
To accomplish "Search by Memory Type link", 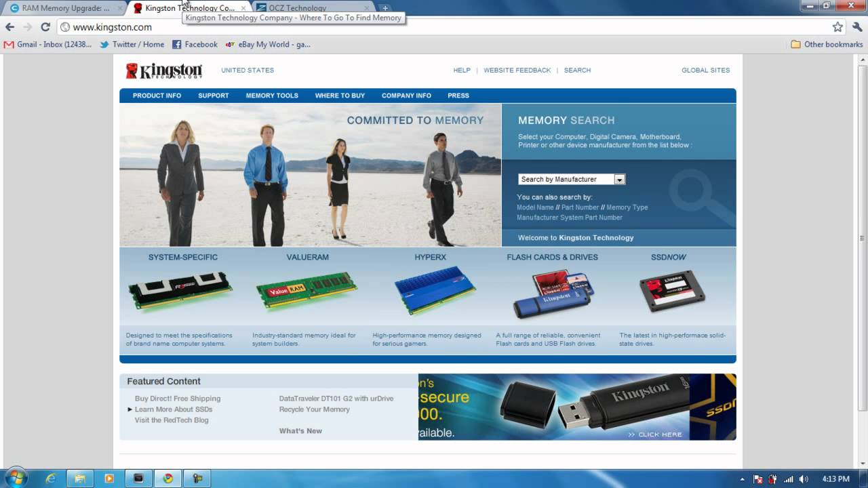I will (x=627, y=207).
